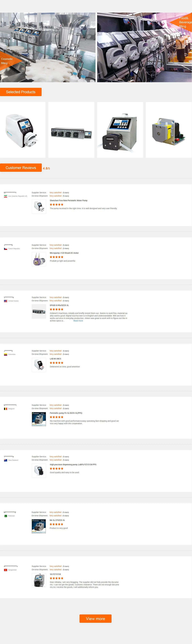The image size is (192, 644).
Task: Click the Cosmetic filling application image
Action: pos(48,48)
